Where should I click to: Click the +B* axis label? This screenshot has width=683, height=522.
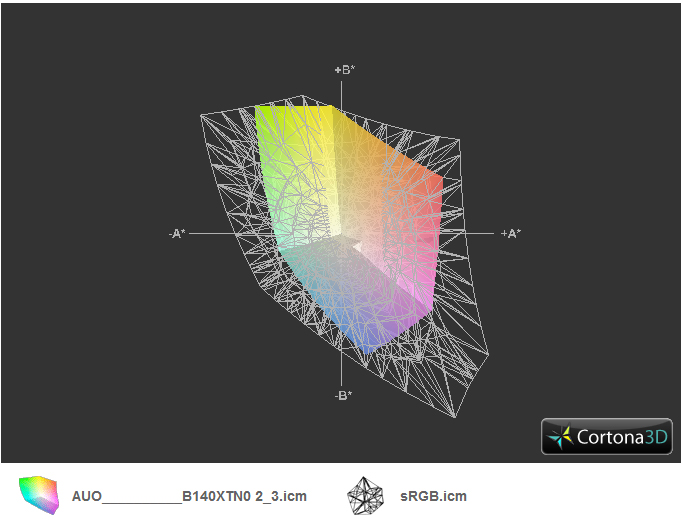[345, 70]
